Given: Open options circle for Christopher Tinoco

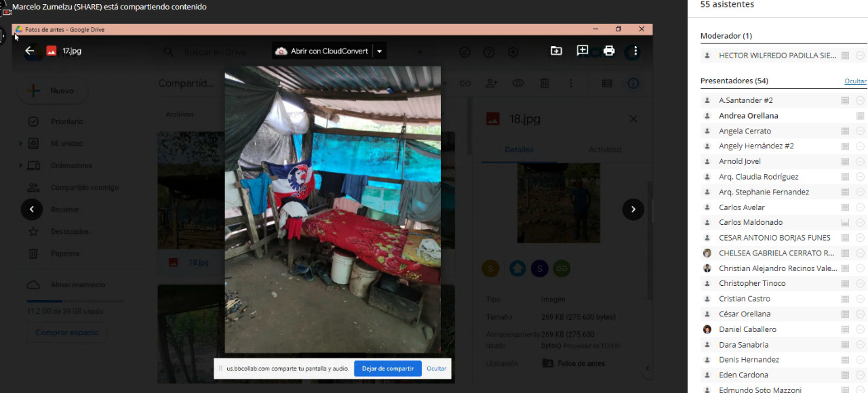Looking at the screenshot, I should tap(860, 283).
